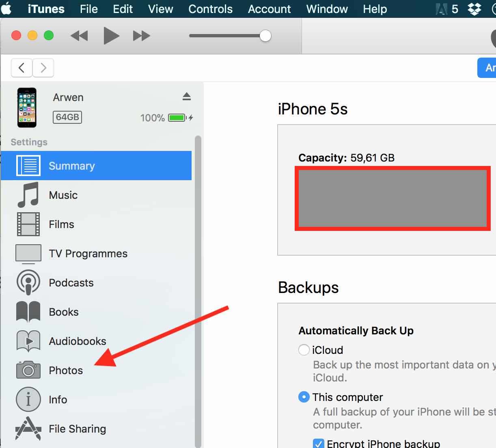This screenshot has width=496, height=448.
Task: Open the Window menu
Action: pos(327,9)
